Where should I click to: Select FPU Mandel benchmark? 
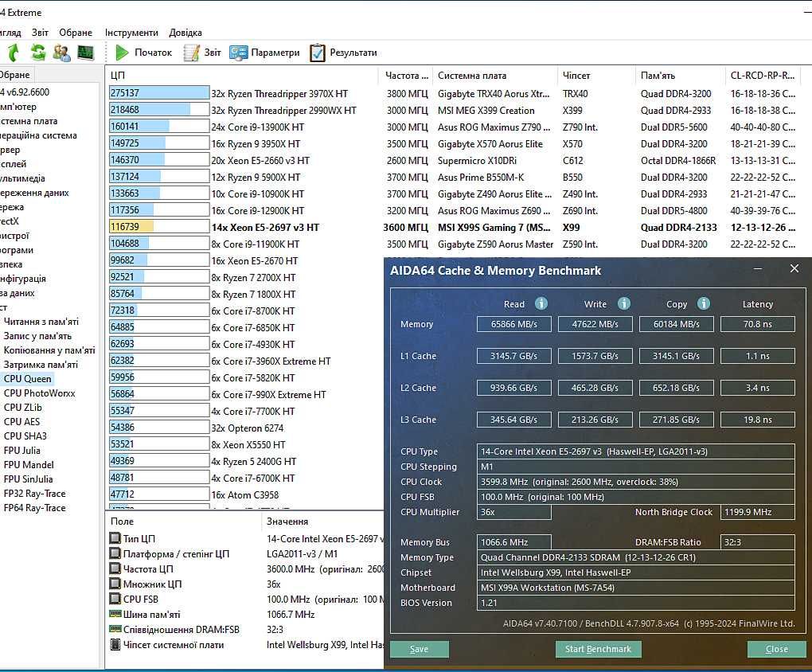29,465
